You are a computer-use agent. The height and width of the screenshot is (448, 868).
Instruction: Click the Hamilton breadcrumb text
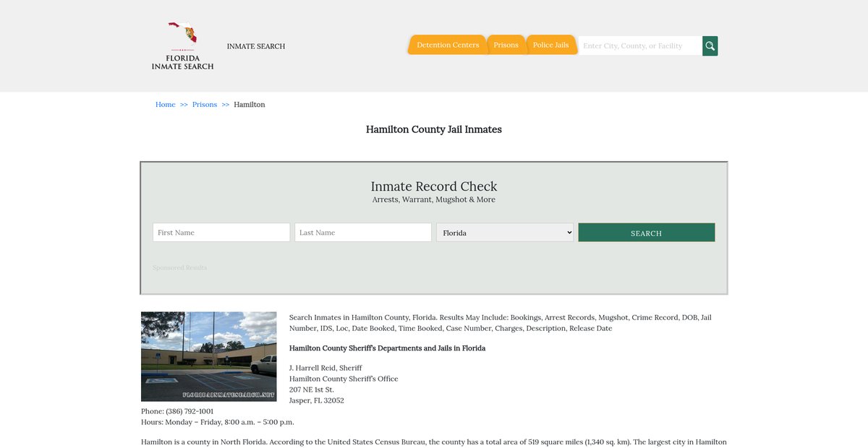[x=250, y=105]
